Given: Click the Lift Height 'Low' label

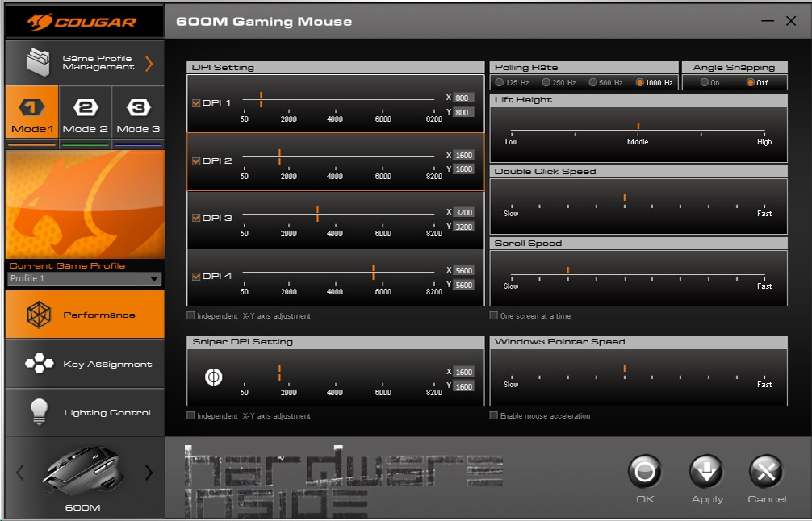Looking at the screenshot, I should click(x=511, y=142).
